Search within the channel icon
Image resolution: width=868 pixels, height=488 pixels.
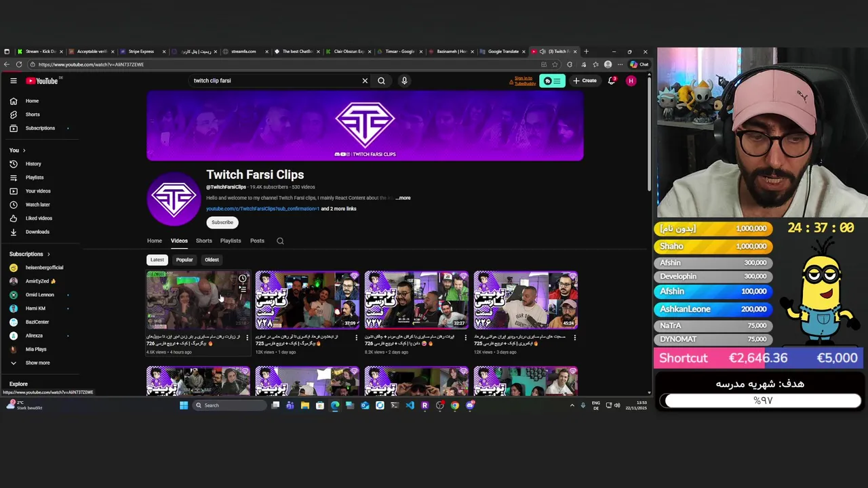click(280, 241)
